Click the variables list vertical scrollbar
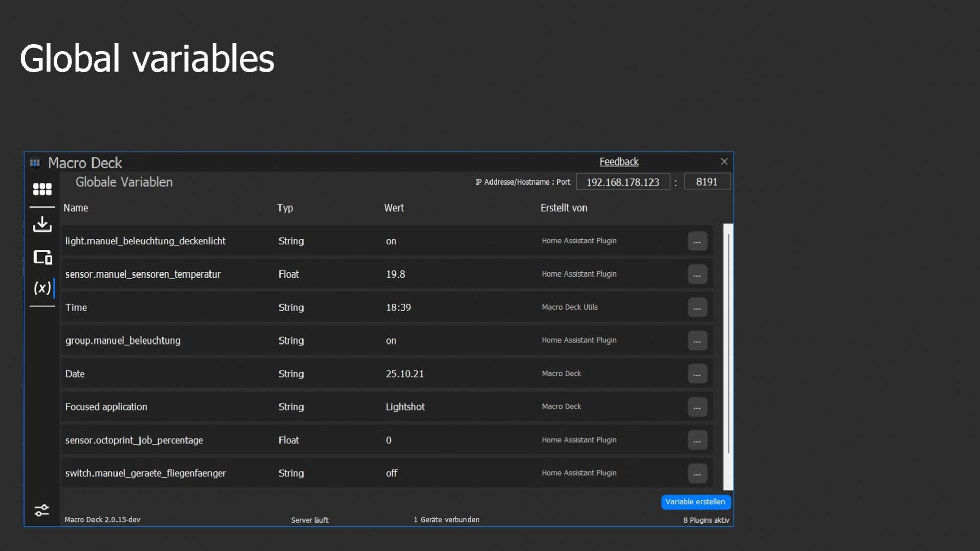 coord(728,342)
